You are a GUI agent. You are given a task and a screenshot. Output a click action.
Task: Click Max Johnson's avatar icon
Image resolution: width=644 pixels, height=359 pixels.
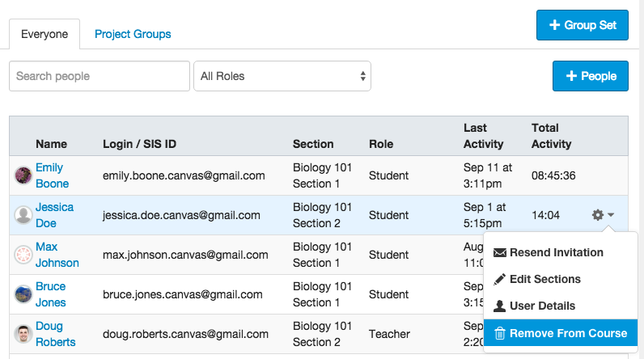[23, 255]
